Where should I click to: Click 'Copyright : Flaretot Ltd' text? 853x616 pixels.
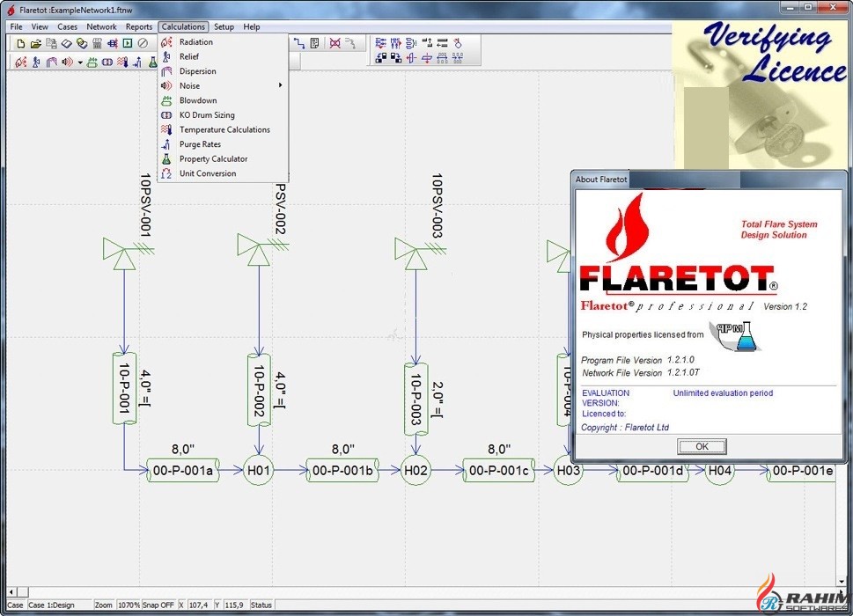pos(625,428)
